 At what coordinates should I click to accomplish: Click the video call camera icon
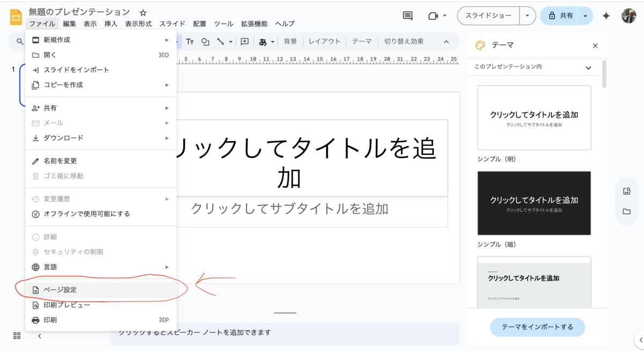click(x=433, y=16)
